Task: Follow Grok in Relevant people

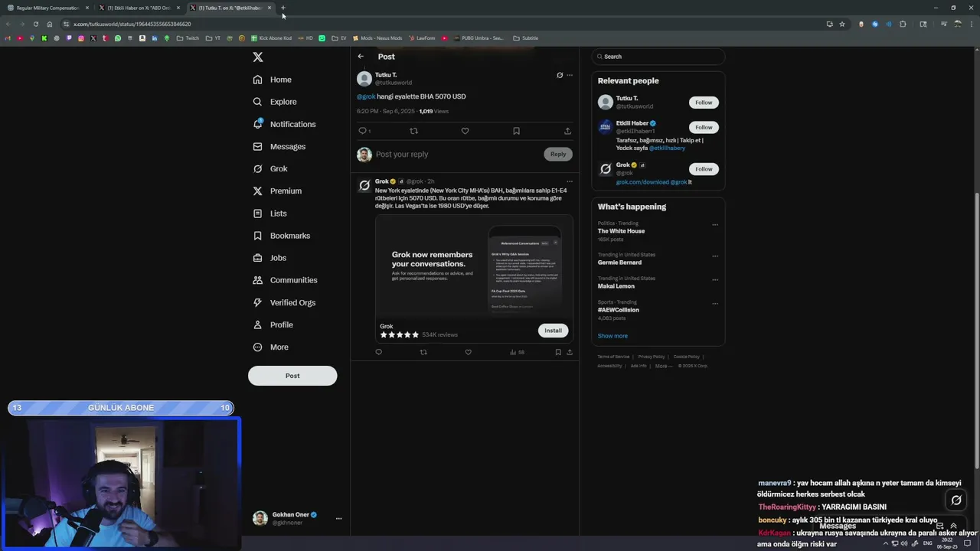Action: 704,169
